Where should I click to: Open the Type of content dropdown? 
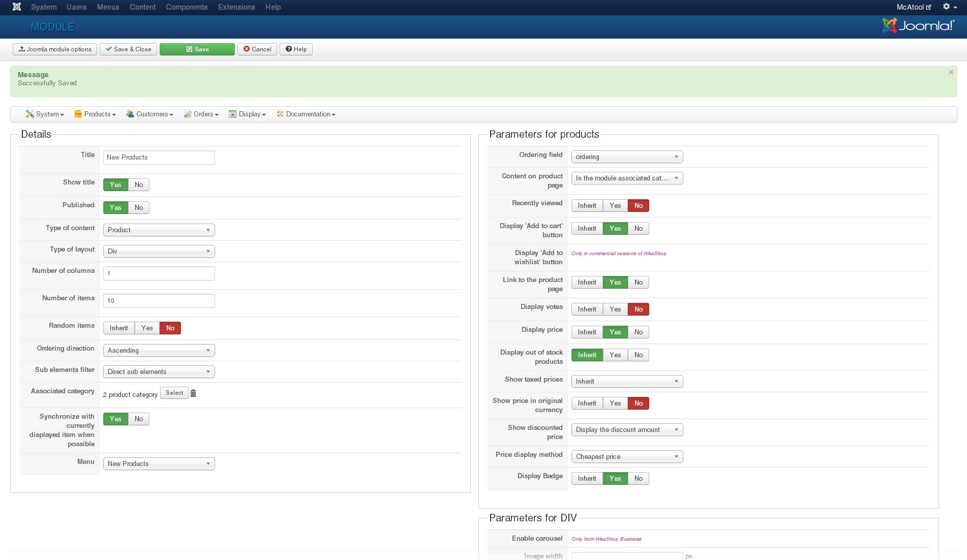[159, 230]
